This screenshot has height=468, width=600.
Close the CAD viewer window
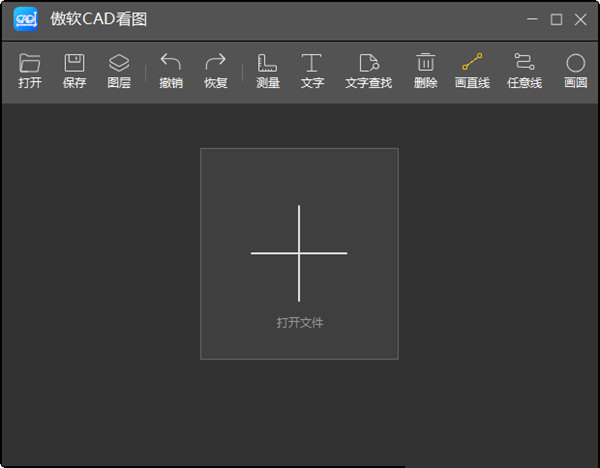tap(580, 20)
